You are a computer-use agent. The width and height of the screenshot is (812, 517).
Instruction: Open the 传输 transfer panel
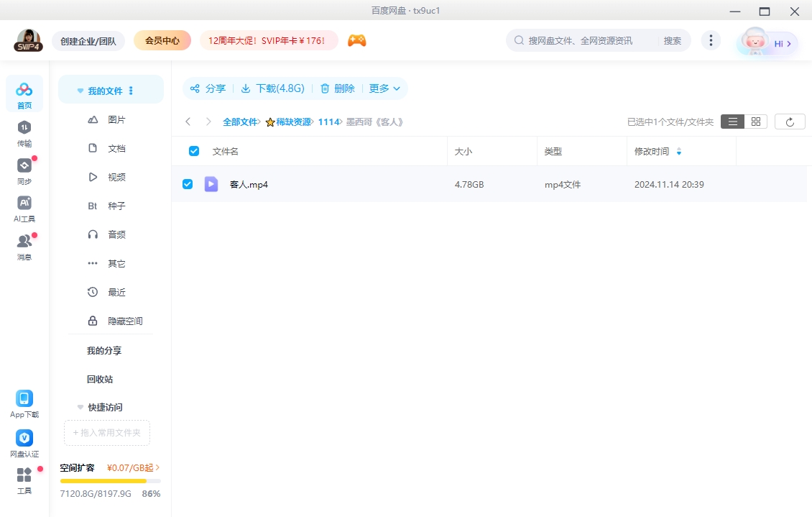[24, 134]
